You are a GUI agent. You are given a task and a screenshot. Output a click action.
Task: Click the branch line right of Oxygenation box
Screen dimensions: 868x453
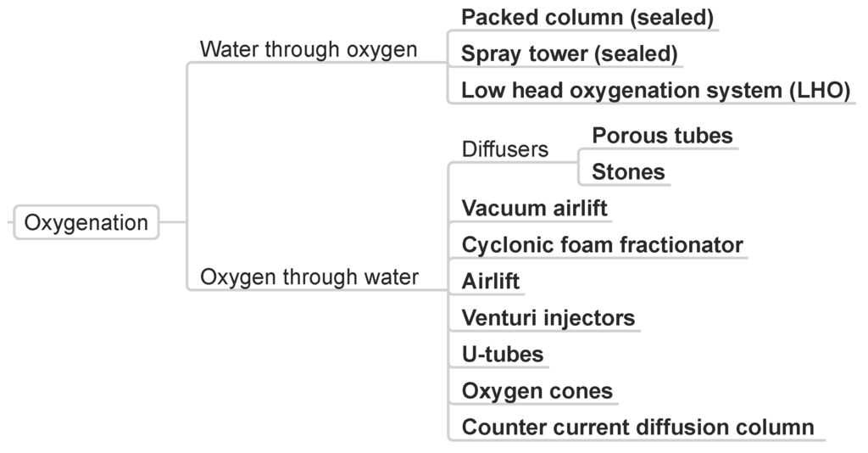(x=172, y=223)
